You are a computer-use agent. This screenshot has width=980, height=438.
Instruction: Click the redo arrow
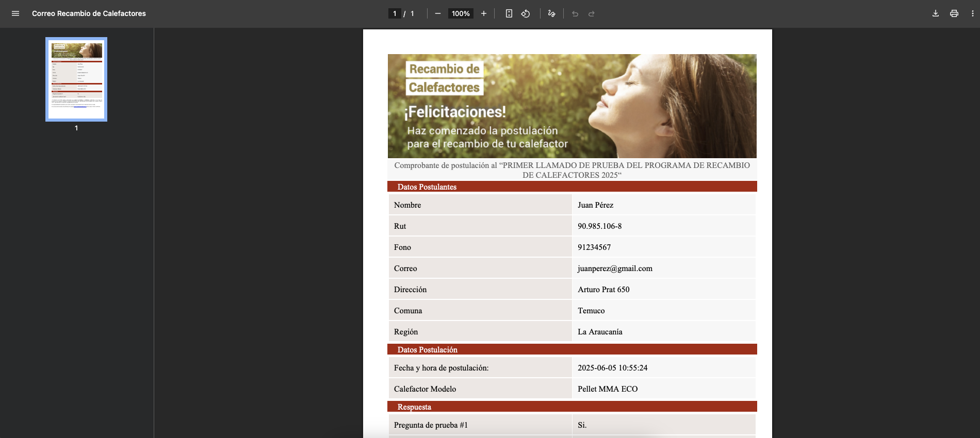click(592, 13)
